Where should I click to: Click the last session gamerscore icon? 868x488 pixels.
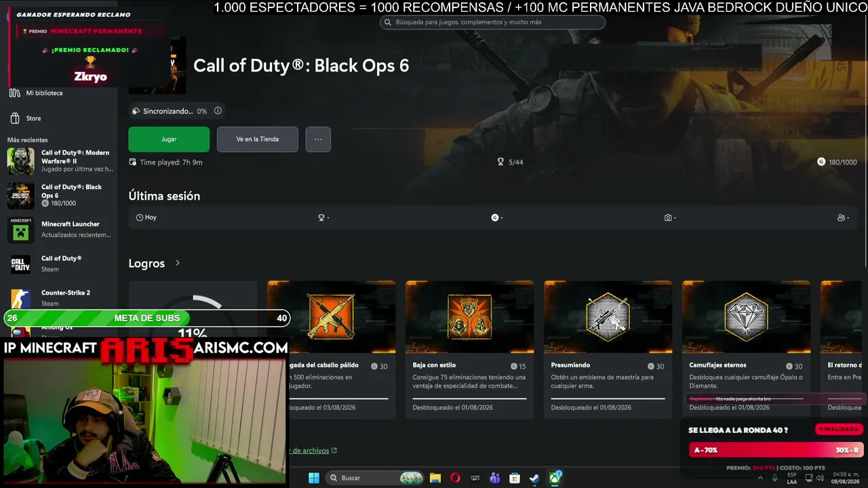pos(495,218)
